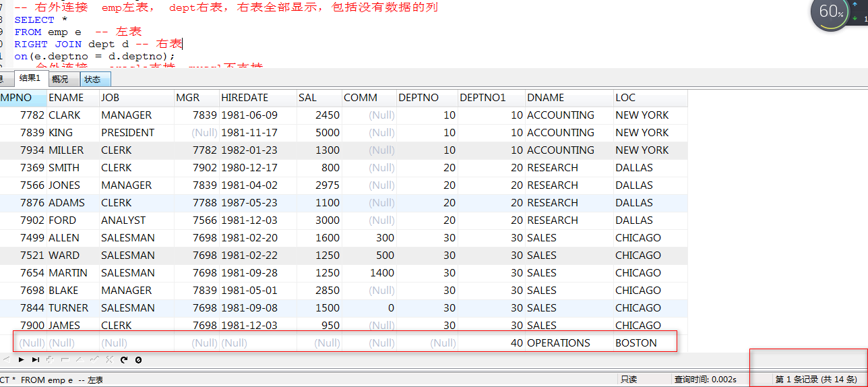Click the LOC column header
The width and height of the screenshot is (868, 387).
(650, 98)
